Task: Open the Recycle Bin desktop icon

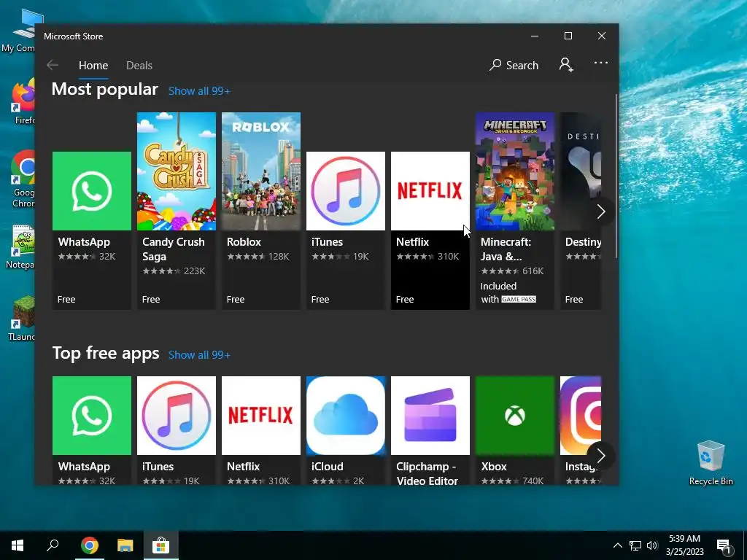Action: point(711,463)
